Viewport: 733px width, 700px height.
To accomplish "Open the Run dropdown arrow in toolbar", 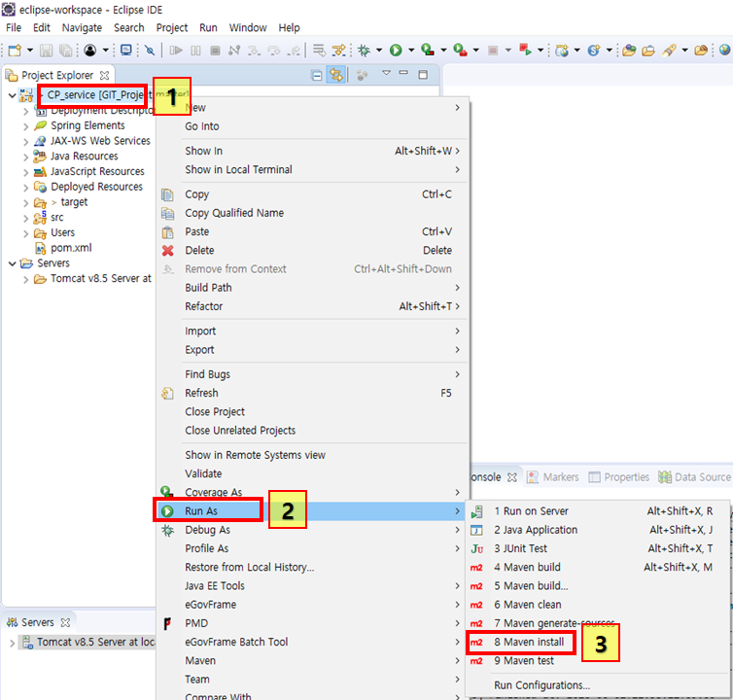I will 411,50.
